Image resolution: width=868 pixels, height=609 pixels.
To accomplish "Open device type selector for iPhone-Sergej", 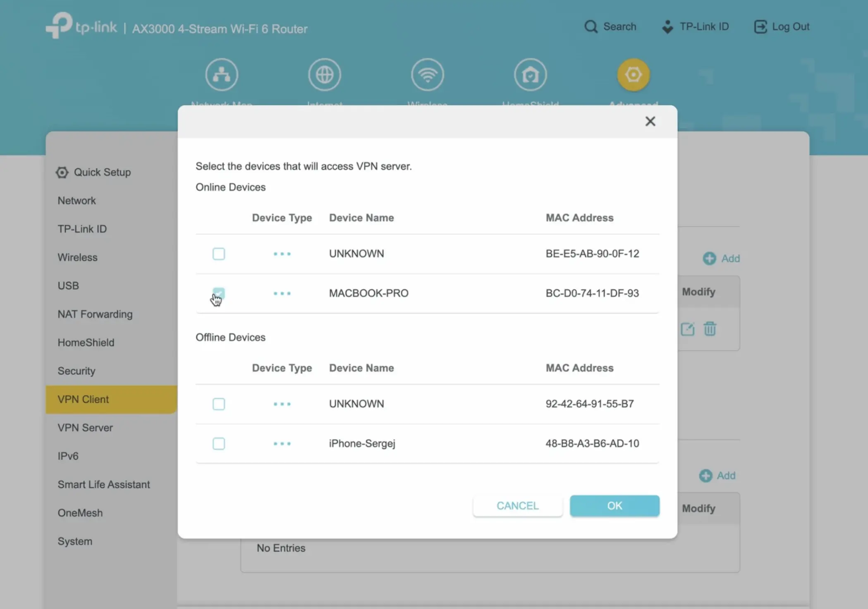I will click(x=282, y=443).
